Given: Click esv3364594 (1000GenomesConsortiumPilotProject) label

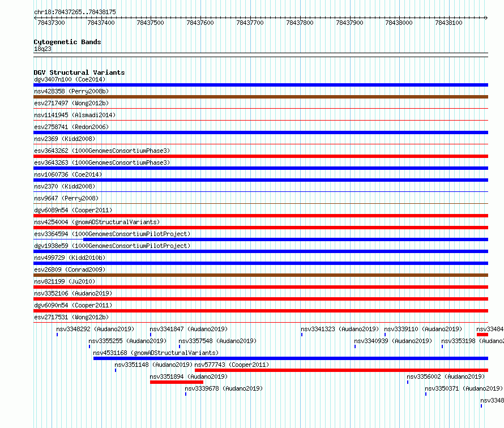Looking at the screenshot, I should coord(112,234).
